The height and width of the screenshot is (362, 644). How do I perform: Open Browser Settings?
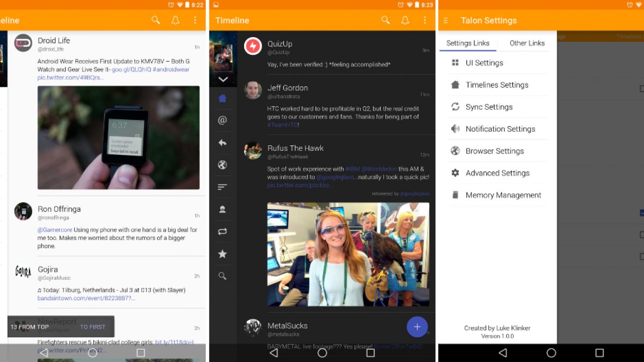coord(498,151)
